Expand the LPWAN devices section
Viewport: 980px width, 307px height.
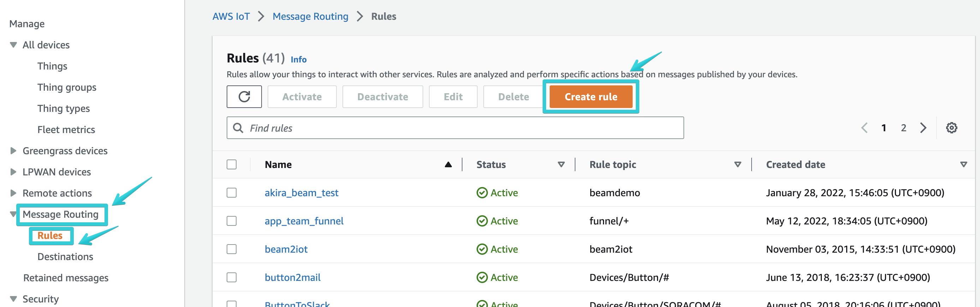click(13, 172)
